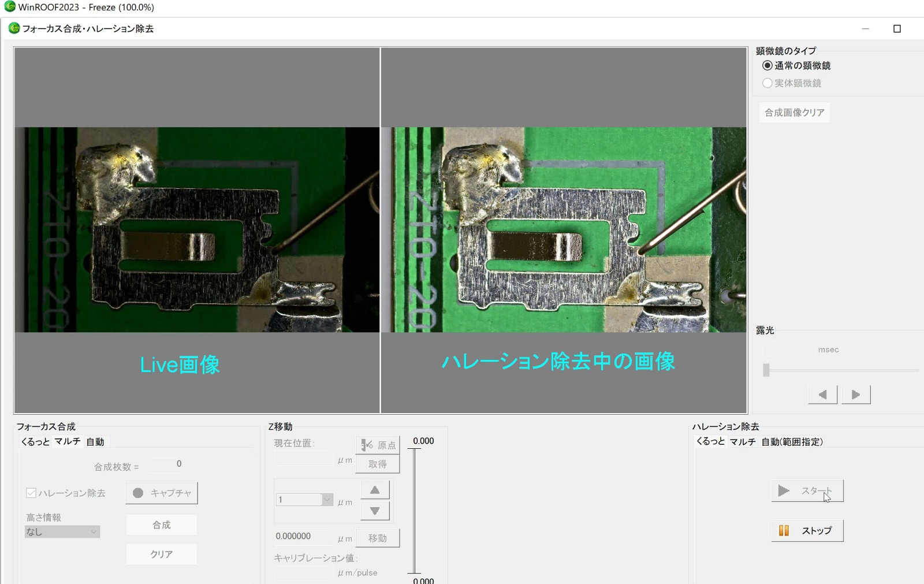924x584 pixels.
Task: Select 実体顕微鏡 radio button
Action: pyautogui.click(x=767, y=83)
